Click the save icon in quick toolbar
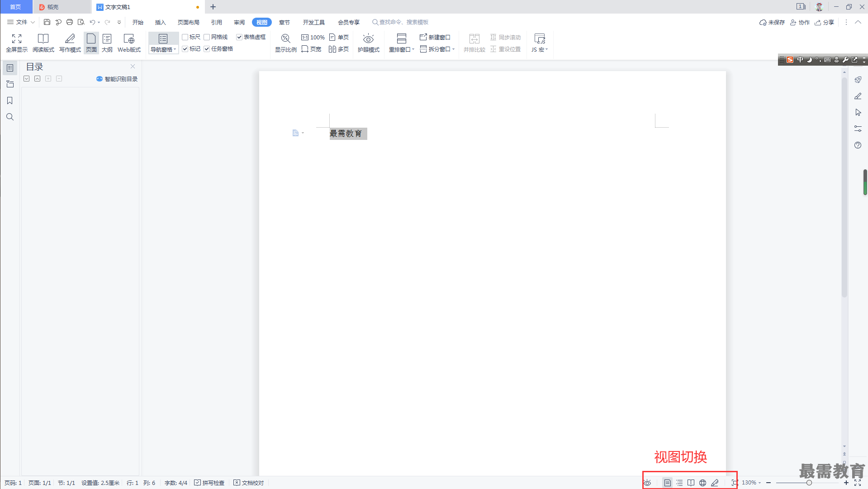 coord(47,22)
